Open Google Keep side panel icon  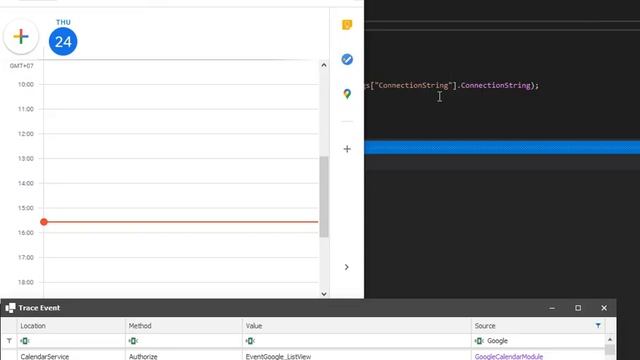347,25
